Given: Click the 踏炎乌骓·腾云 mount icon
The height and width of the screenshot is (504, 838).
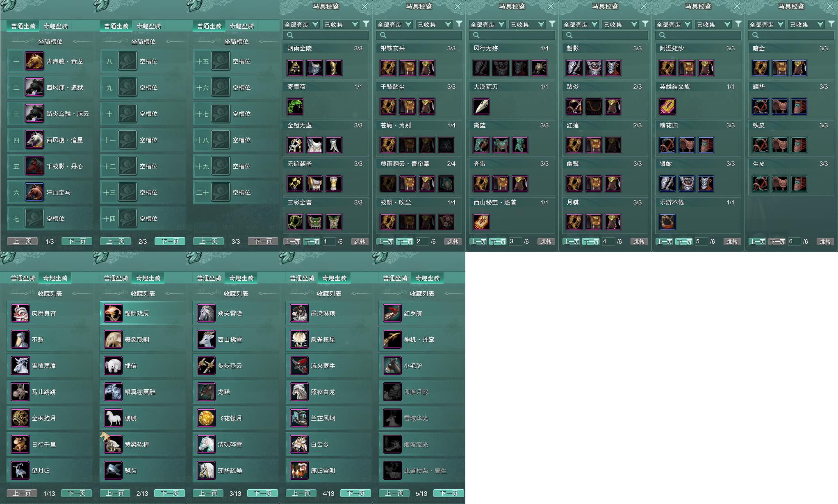Looking at the screenshot, I should pos(34,114).
